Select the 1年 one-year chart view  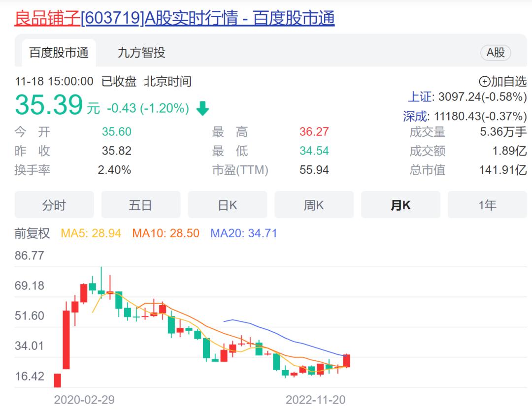click(x=487, y=205)
